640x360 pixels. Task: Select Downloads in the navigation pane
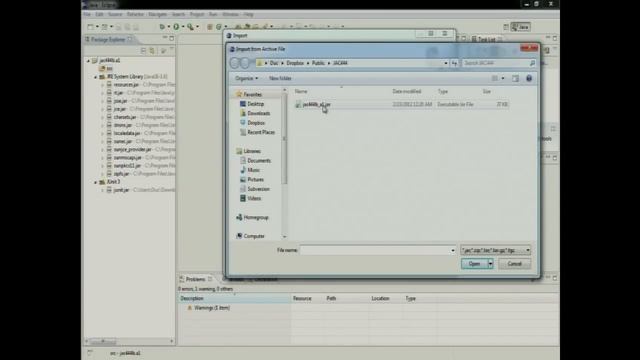[x=258, y=113]
